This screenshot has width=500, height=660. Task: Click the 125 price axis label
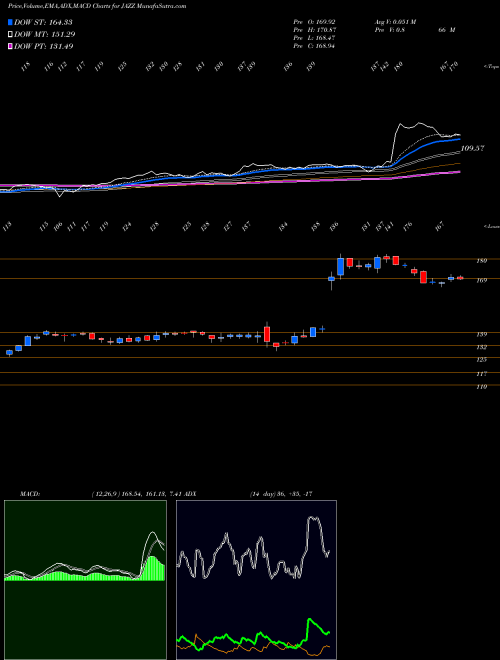pos(481,359)
